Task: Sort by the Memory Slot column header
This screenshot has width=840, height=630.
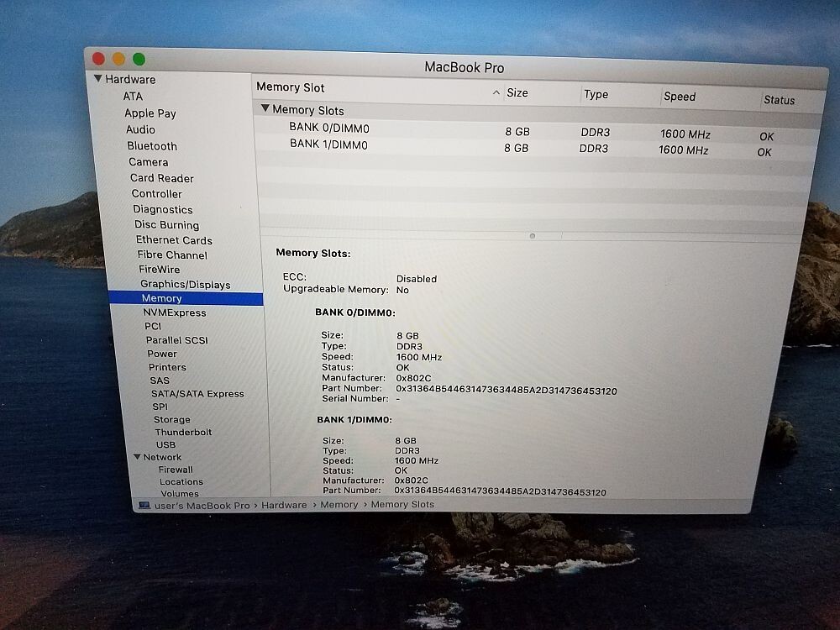Action: coord(291,87)
